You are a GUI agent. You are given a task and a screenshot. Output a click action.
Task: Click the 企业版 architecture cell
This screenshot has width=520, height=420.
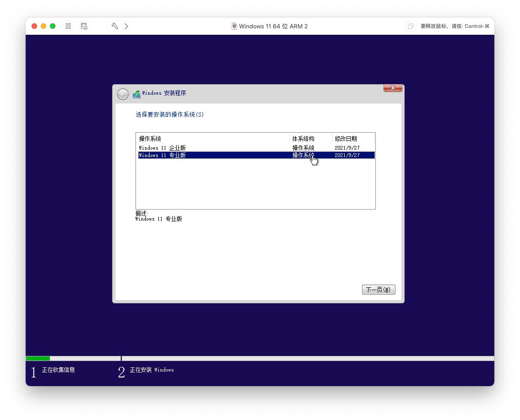(303, 148)
